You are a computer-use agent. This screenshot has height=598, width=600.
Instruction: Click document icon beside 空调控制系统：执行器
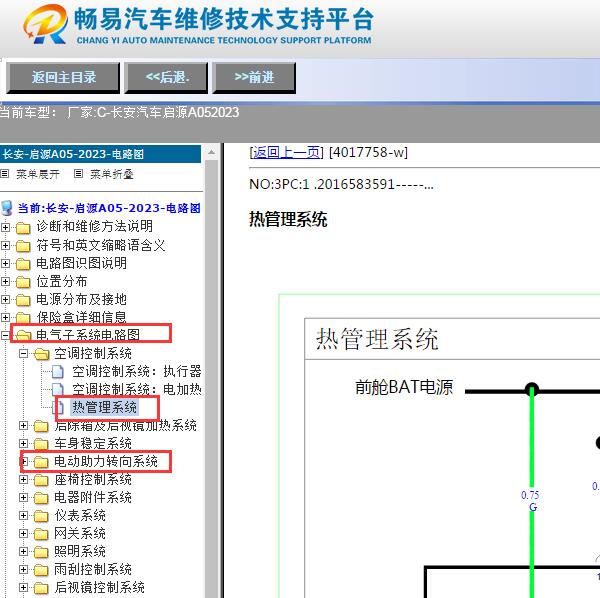(58, 372)
